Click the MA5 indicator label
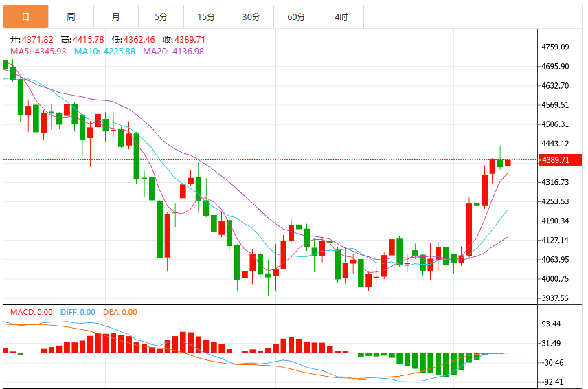Screen dimensions: 588x389 click(38, 52)
